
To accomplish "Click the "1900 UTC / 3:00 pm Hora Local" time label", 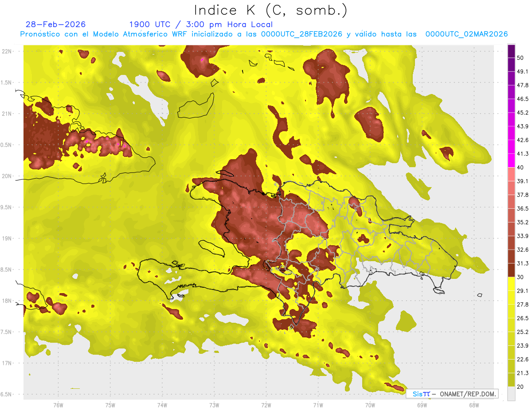I will (201, 24).
